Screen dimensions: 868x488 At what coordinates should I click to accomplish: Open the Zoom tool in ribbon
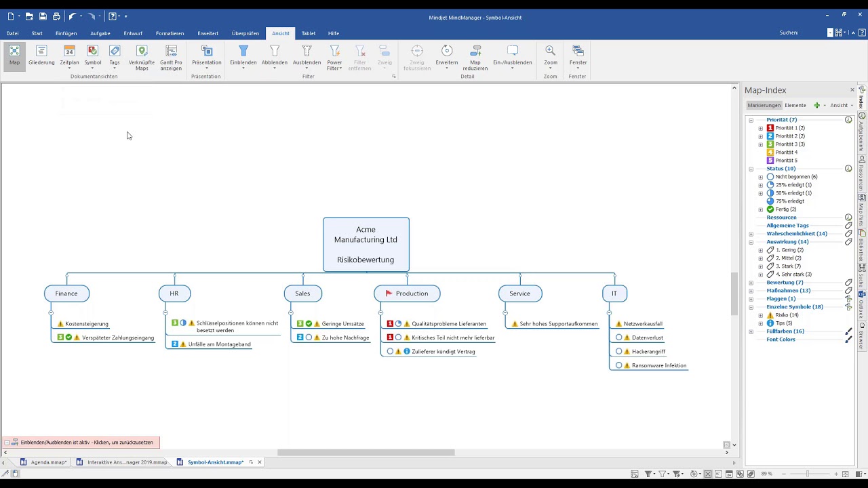[551, 56]
